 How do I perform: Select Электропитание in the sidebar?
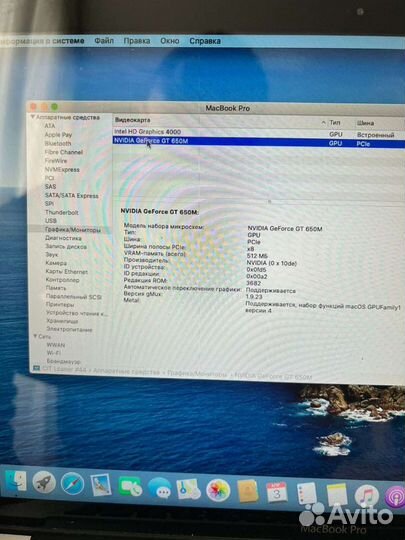(69, 329)
